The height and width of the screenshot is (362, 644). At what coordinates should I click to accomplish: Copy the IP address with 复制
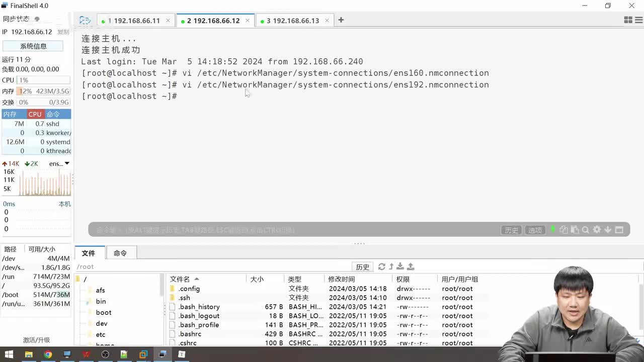[63, 32]
